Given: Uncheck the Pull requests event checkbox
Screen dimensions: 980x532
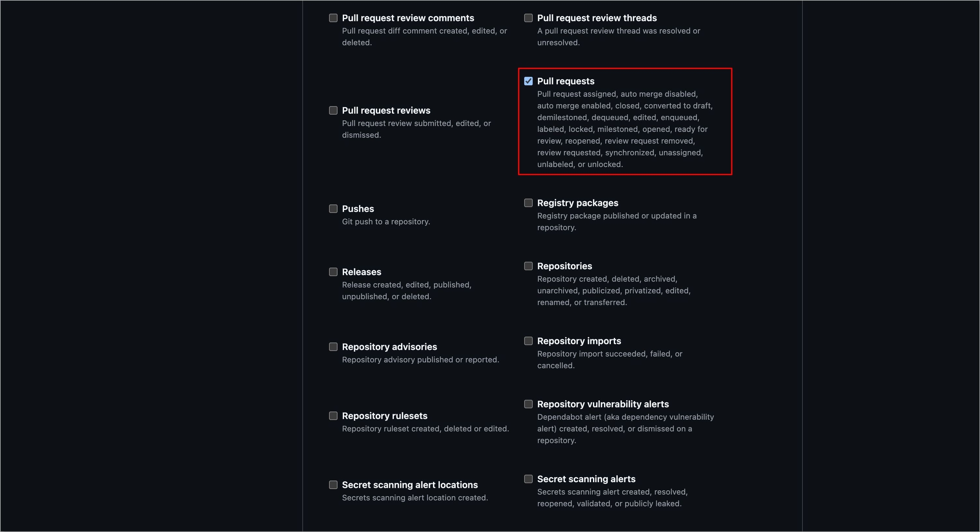Looking at the screenshot, I should [x=528, y=81].
